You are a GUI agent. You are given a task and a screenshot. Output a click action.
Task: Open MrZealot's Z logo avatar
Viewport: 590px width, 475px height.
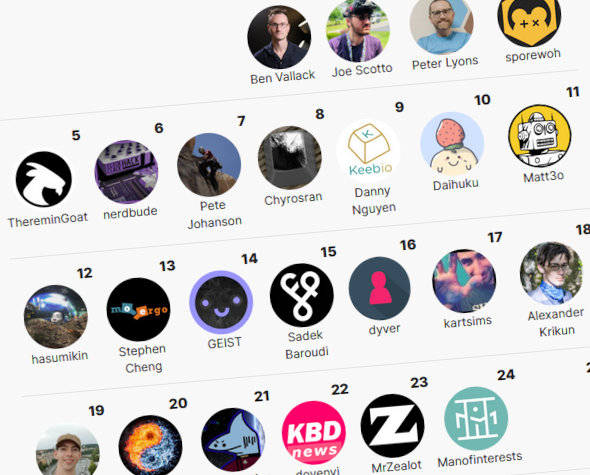click(392, 426)
